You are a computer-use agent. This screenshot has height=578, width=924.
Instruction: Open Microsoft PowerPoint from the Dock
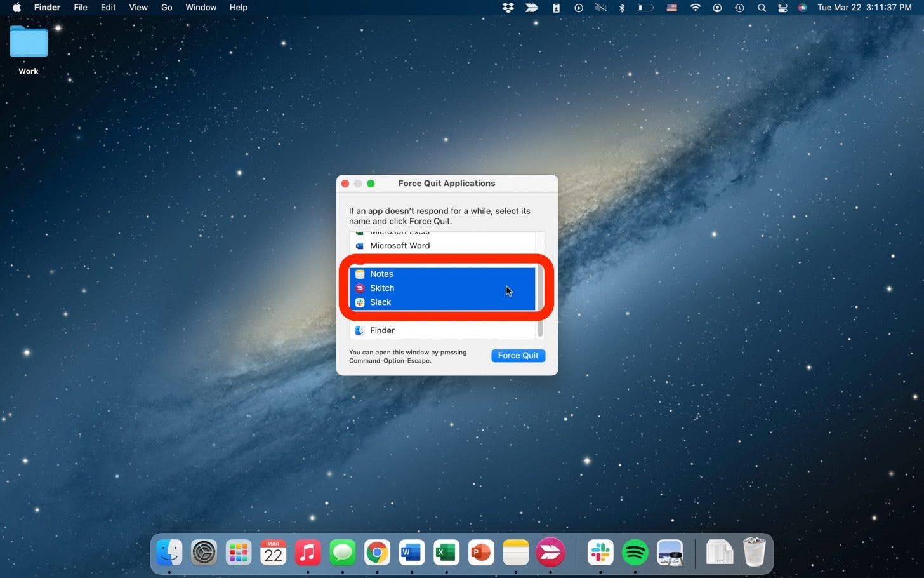[x=480, y=553]
